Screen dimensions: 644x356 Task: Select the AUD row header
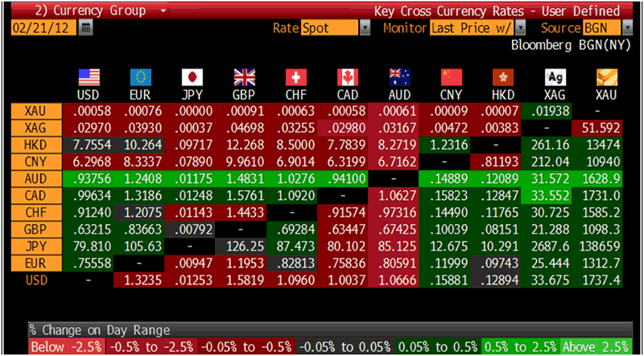coord(36,179)
